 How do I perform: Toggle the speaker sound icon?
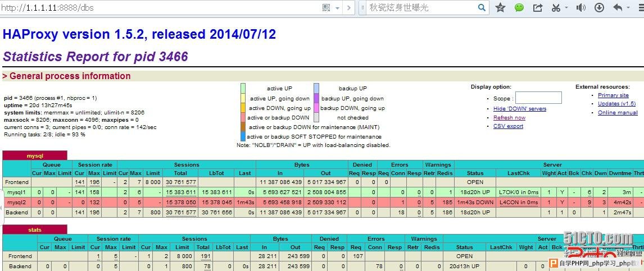580,8
